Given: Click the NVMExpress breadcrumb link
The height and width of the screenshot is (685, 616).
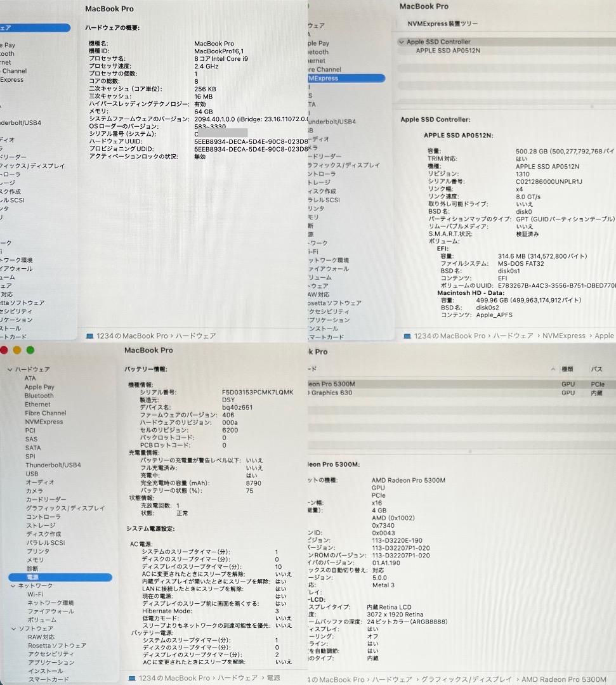Looking at the screenshot, I should click(564, 336).
